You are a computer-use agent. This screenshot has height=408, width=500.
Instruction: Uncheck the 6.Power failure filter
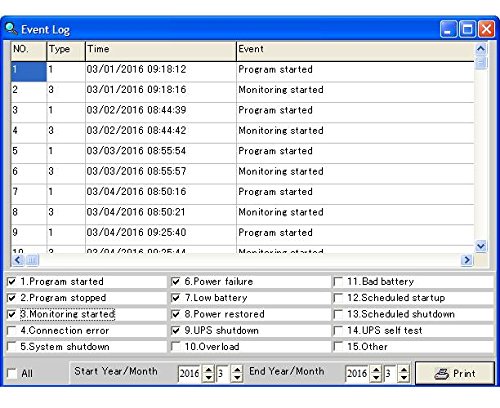(176, 282)
